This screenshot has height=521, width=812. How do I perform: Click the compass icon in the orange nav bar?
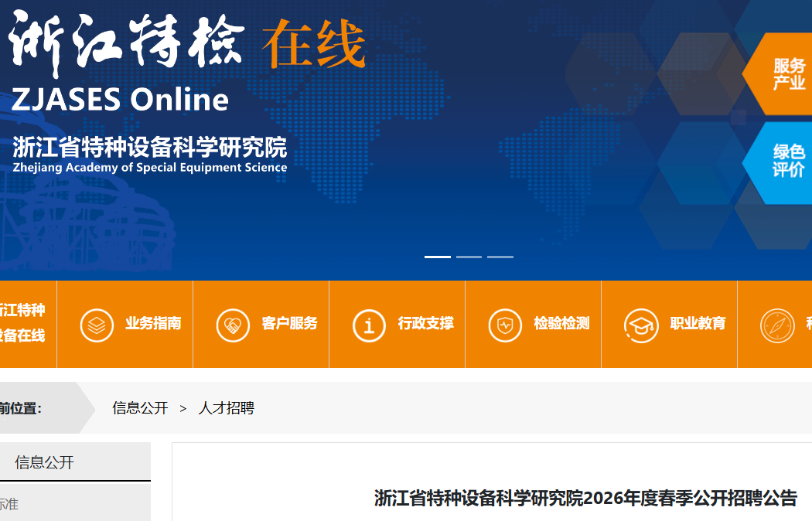pyautogui.click(x=777, y=325)
